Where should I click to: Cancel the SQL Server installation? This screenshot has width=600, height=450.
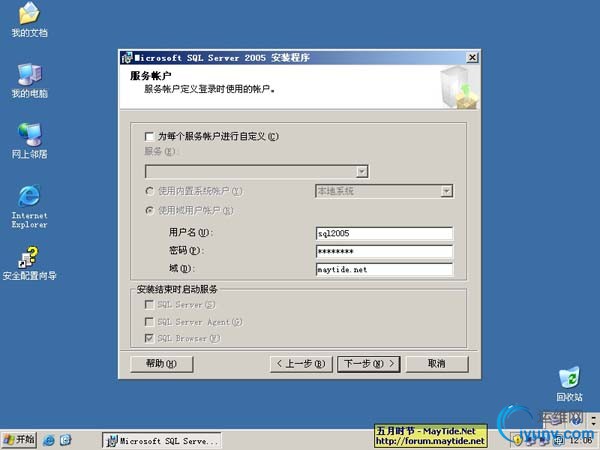[437, 364]
